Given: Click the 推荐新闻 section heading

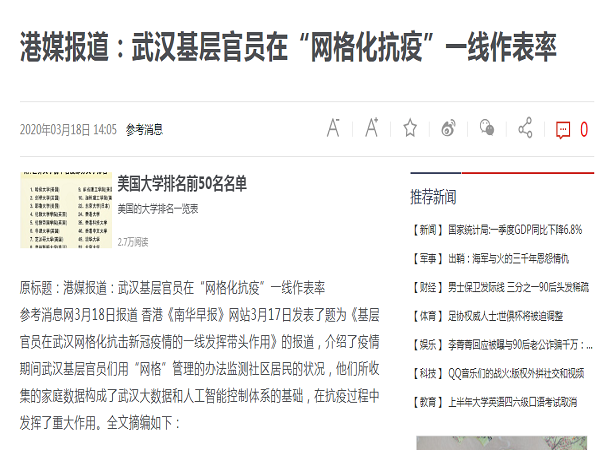Looking at the screenshot, I should coord(433,197).
